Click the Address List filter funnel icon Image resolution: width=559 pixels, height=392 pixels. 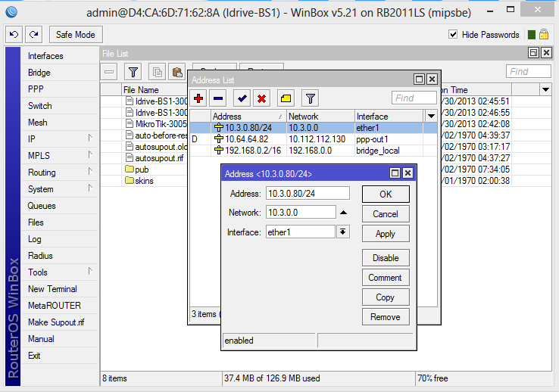[310, 98]
